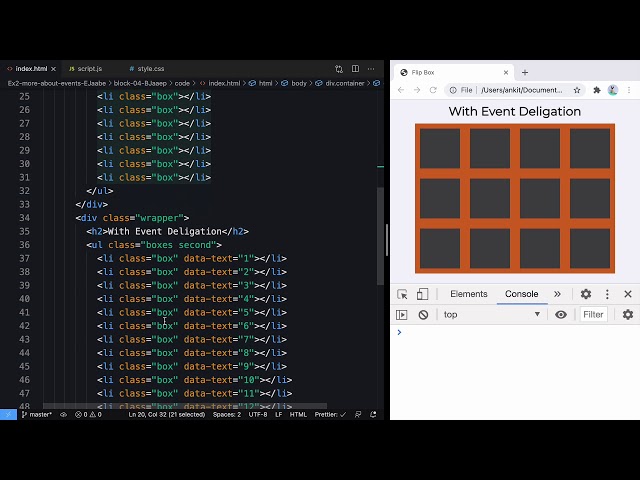Click the first box in the top row
The height and width of the screenshot is (480, 640).
pyautogui.click(x=440, y=149)
